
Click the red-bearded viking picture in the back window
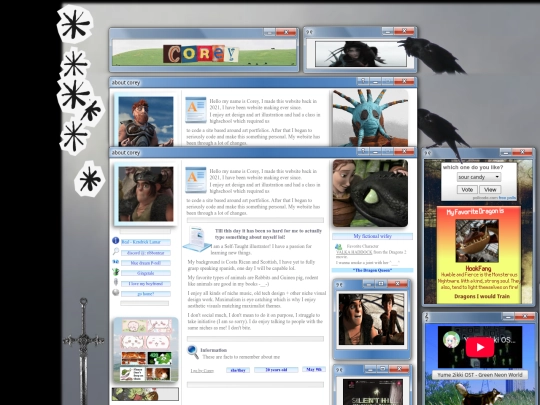pyautogui.click(x=146, y=121)
